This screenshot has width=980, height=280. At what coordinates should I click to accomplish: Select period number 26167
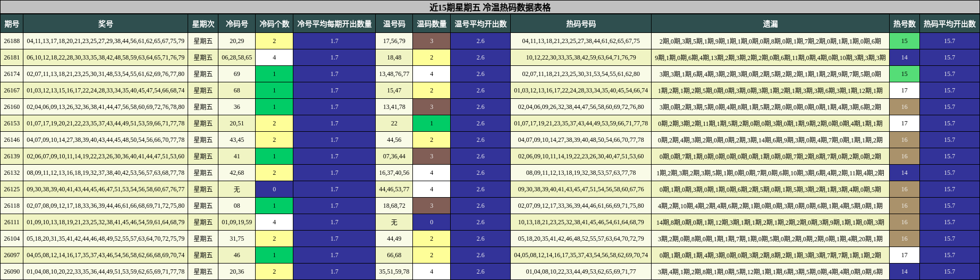pos(12,90)
